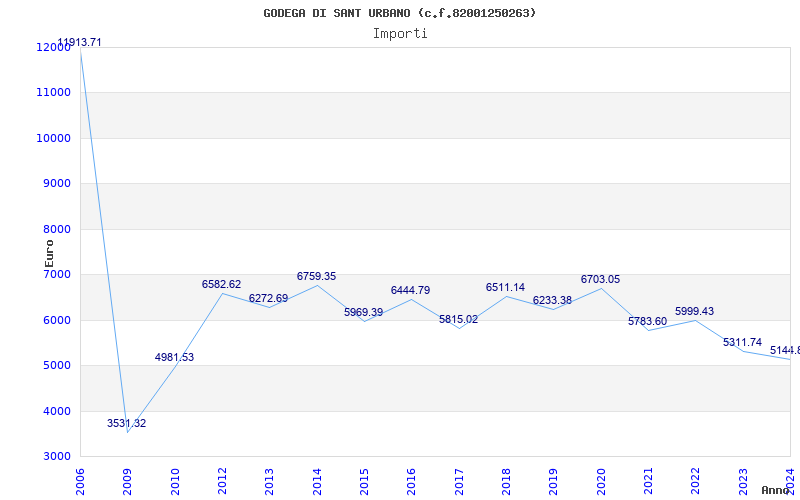
Task: Click the y-axis tick 5000
Action: point(56,365)
